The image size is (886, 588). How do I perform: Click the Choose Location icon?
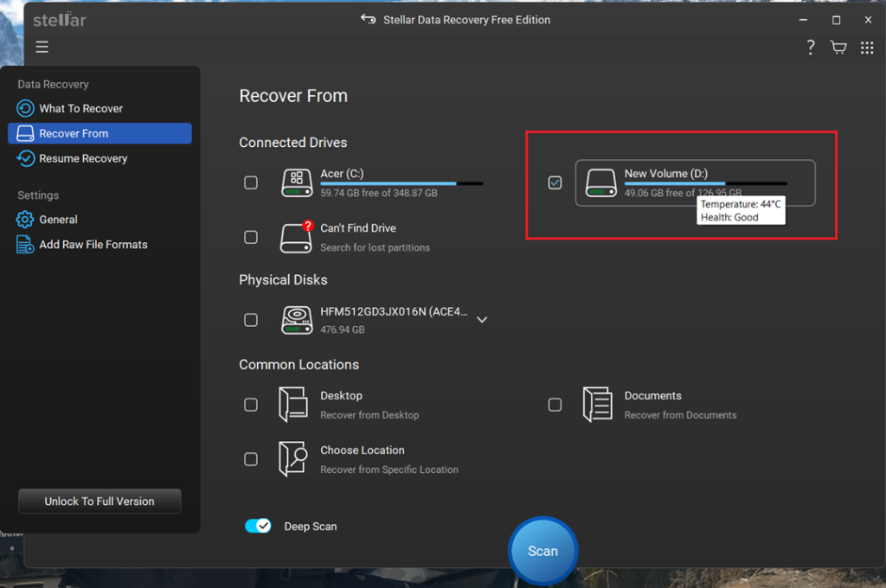pyautogui.click(x=293, y=458)
